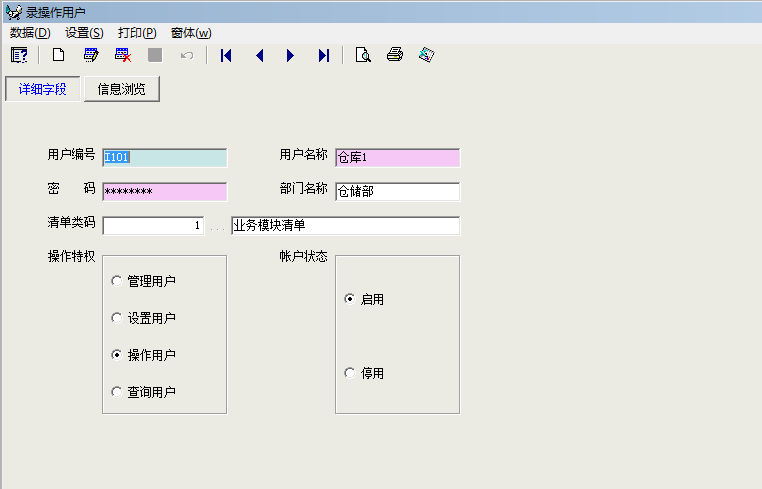762x489 pixels.
Task: Open the 设置(S) menu
Action: [x=84, y=33]
